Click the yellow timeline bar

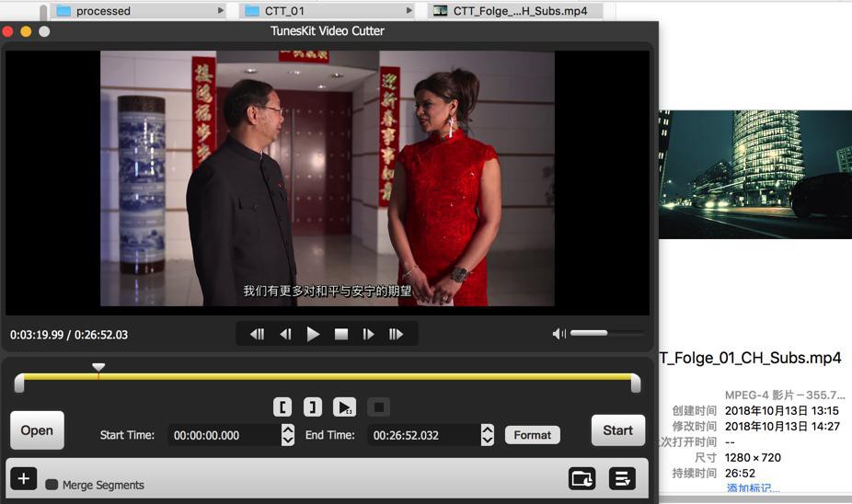click(328, 376)
